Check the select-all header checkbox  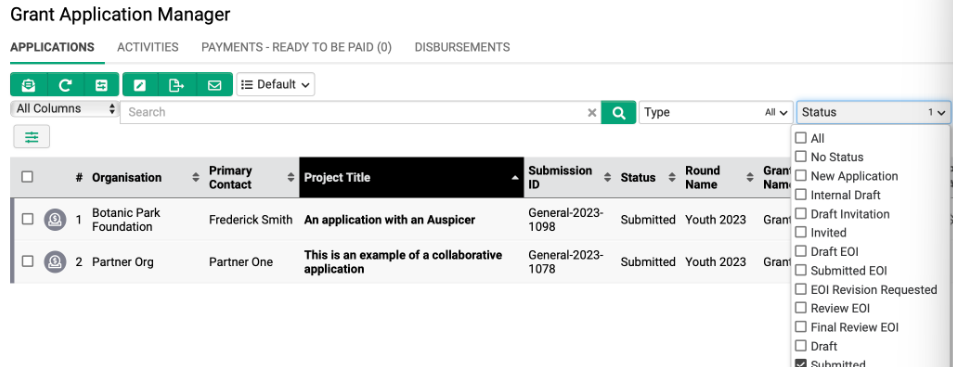click(x=27, y=177)
